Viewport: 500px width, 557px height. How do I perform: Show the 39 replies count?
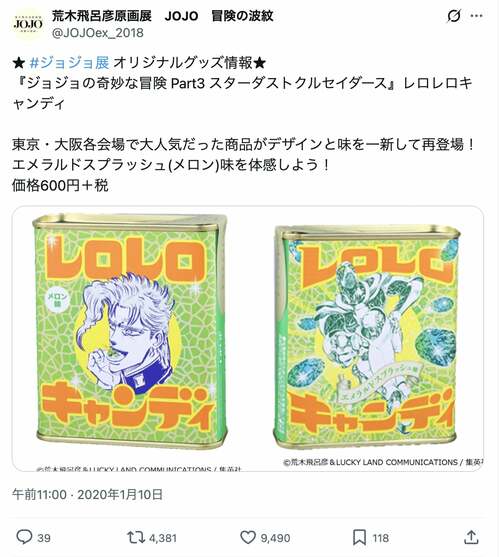44,538
